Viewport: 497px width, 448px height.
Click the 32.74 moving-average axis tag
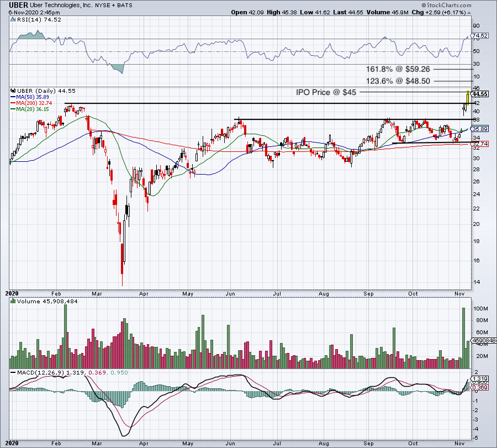(x=480, y=144)
